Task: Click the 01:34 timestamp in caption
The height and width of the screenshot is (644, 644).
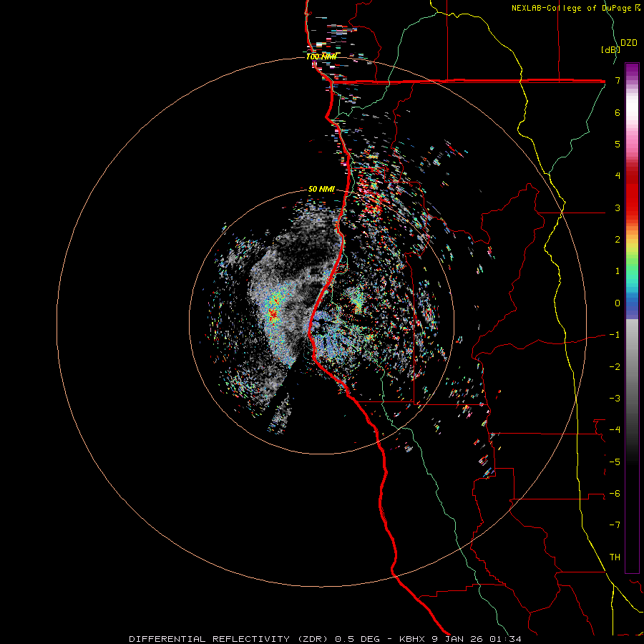Action: 506,639
